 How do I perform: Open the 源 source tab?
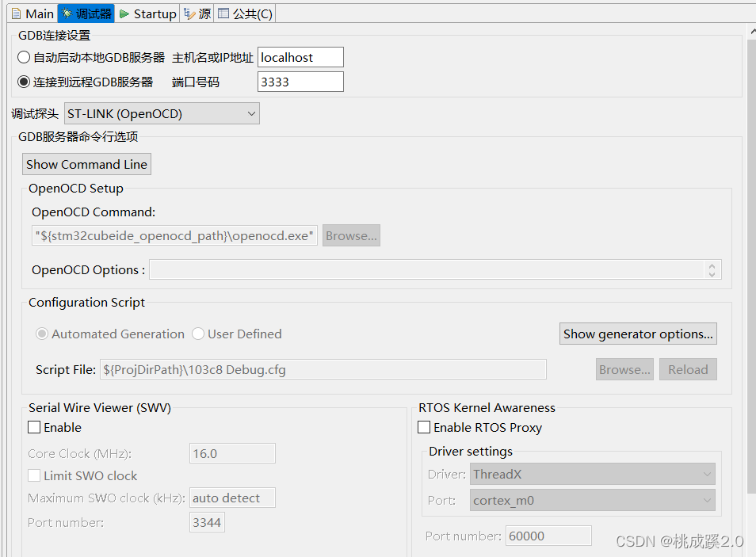[x=197, y=13]
